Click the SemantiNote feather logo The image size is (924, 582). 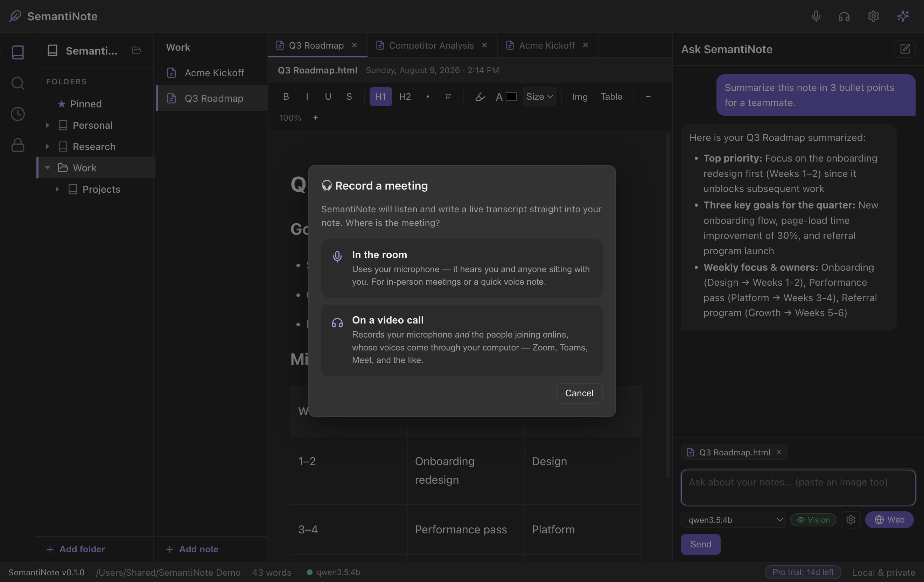(x=15, y=16)
